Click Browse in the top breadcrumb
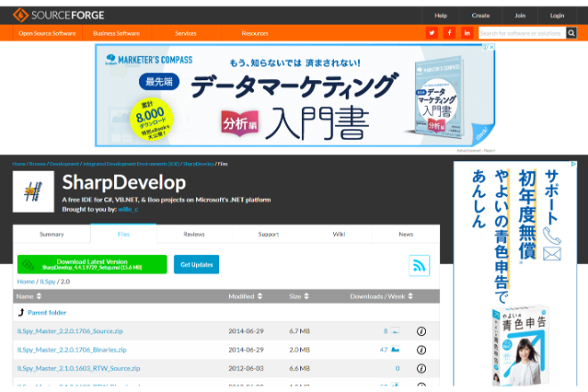588x392 pixels. [37, 164]
